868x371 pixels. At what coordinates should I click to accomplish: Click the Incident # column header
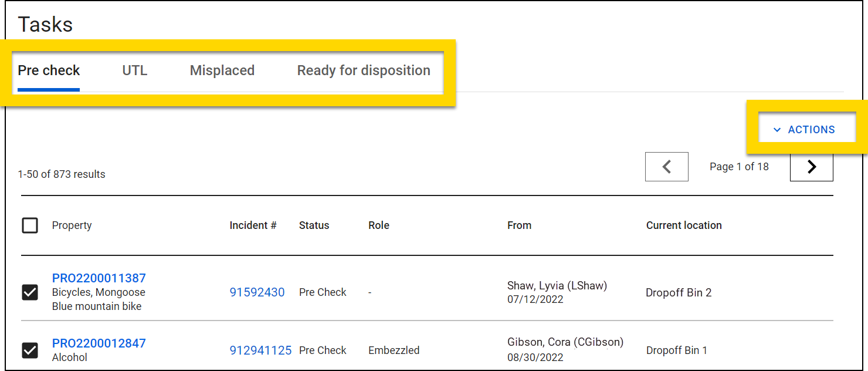coord(253,225)
